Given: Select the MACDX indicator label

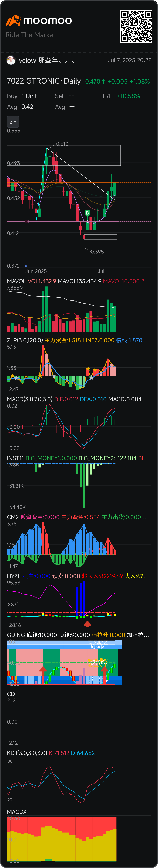Looking at the screenshot, I should coord(17,812).
